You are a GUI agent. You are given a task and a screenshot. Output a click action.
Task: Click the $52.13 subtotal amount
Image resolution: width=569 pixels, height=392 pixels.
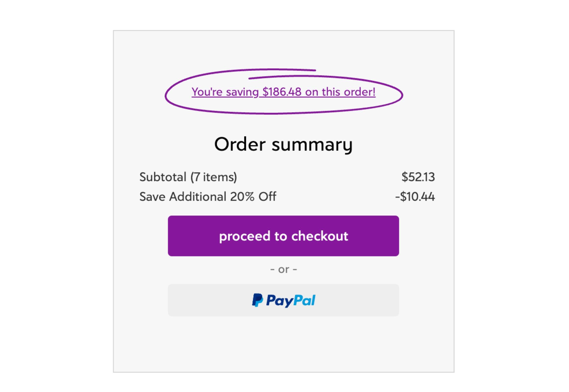pos(418,177)
